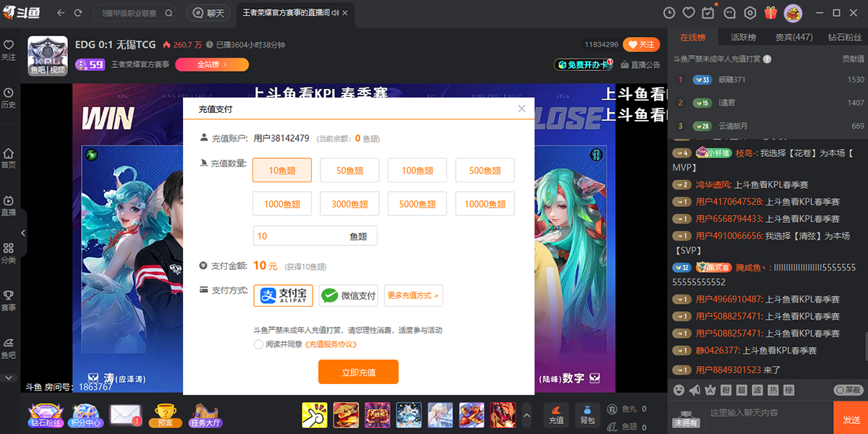
Task: Select the 100鱼翅 recharge amount
Action: (417, 171)
